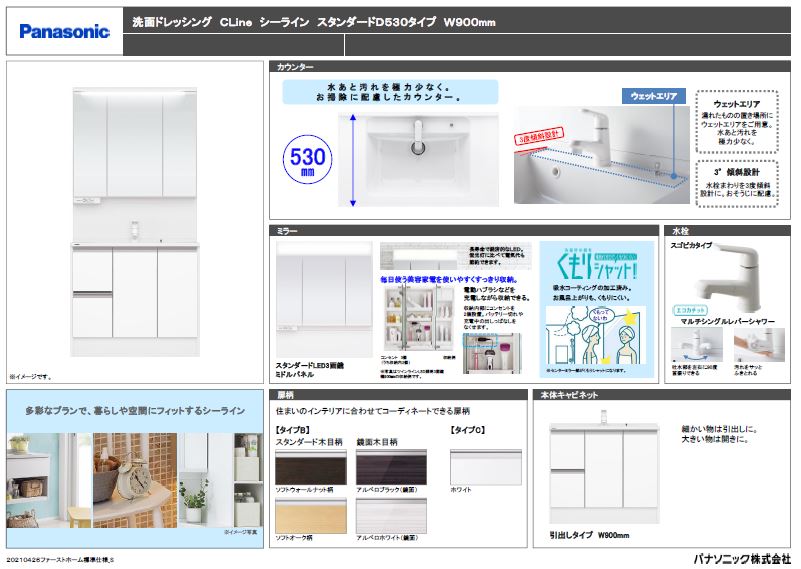Image resolution: width=801 pixels, height=569 pixels.
Task: Click the text 吸水コーティングの加工済み
Action: [x=592, y=289]
